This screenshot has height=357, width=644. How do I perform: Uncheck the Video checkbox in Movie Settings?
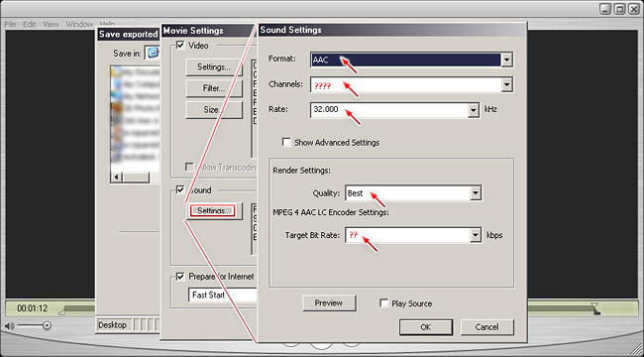coord(180,46)
